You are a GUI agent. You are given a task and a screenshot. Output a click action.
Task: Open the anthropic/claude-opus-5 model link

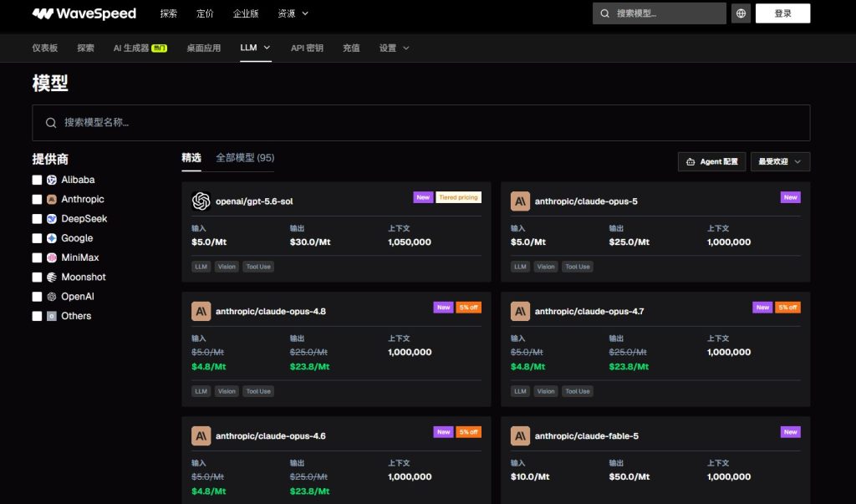coord(586,201)
